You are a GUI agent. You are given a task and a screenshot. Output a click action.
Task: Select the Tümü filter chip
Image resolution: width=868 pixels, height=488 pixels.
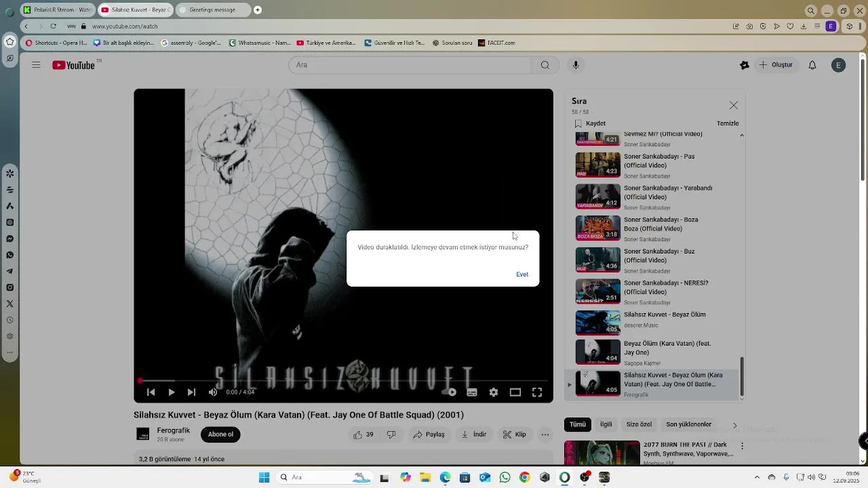[578, 424]
